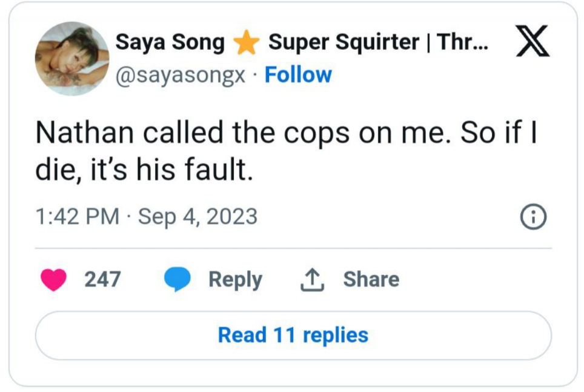Viewport: 584px width, 392px height.
Task: Click the "Saya Song" display name
Action: pos(170,42)
